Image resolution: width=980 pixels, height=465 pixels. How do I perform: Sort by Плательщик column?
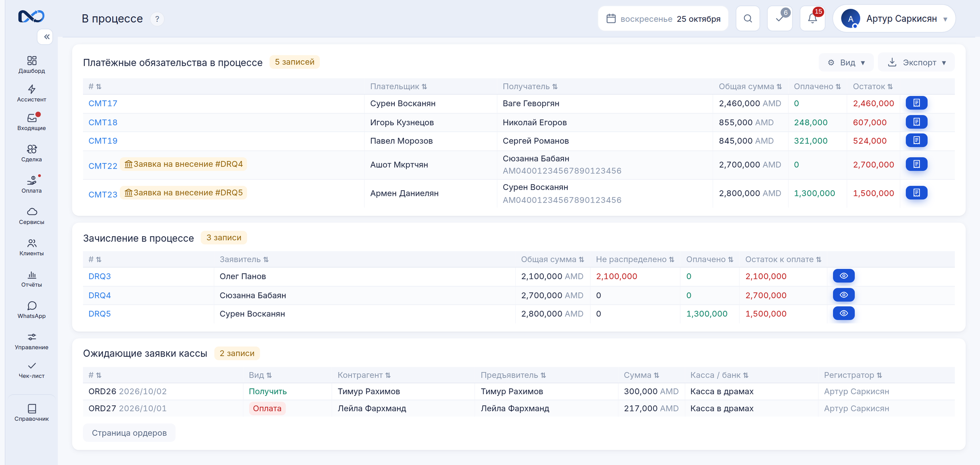tap(398, 86)
